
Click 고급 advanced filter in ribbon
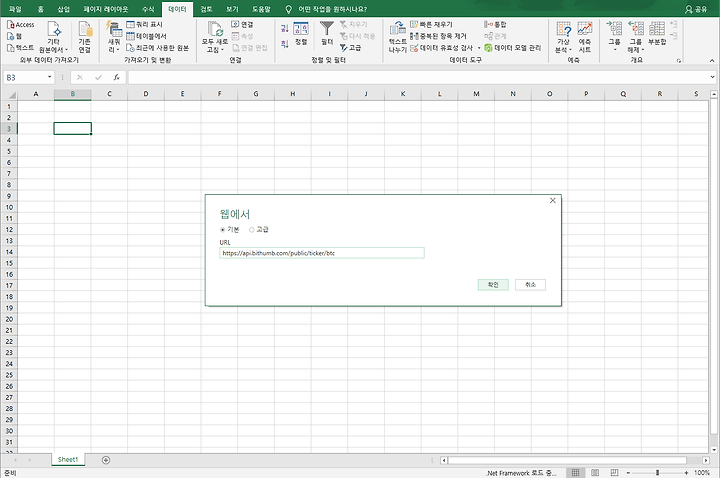coord(350,48)
